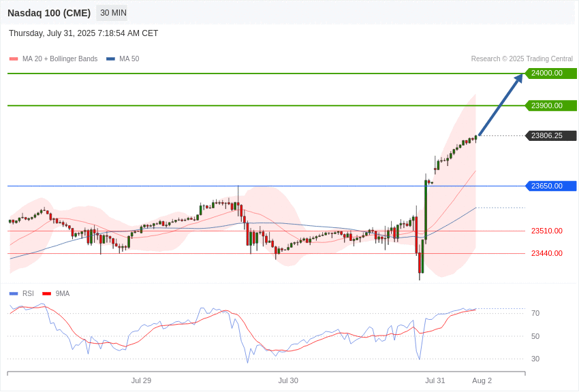Toggle the 9MA red legend marker
The height and width of the screenshot is (392, 579).
[x=46, y=293]
